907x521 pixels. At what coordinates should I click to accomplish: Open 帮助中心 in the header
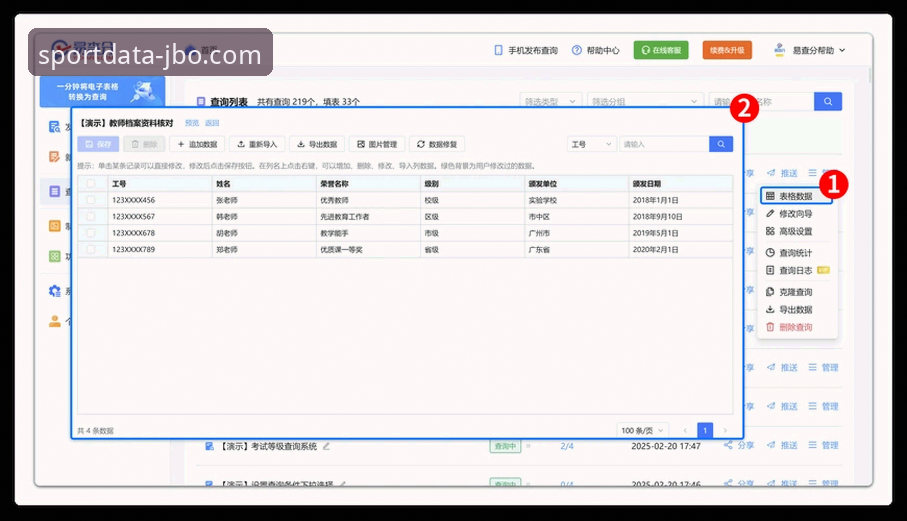click(x=595, y=50)
